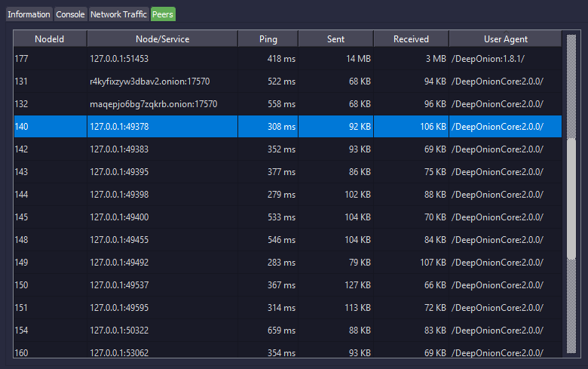Sort peers by Received column header
The width and height of the screenshot is (588, 369).
tap(411, 39)
